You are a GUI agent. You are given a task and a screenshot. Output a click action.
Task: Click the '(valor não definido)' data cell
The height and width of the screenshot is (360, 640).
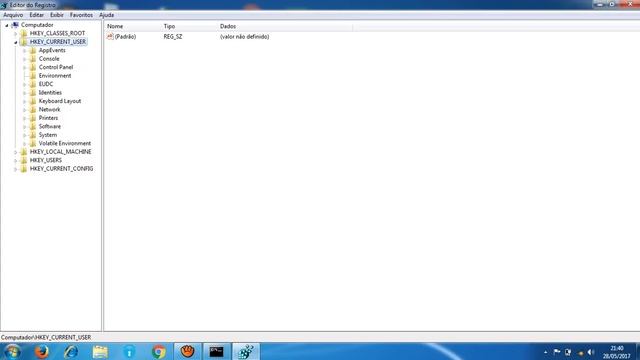click(x=244, y=37)
